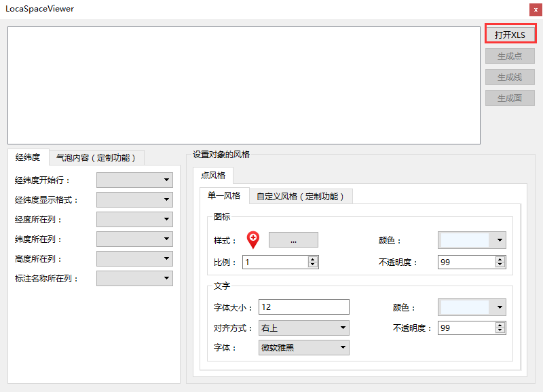Expand 经度所在列 dropdown
The image size is (543, 392).
click(x=134, y=219)
